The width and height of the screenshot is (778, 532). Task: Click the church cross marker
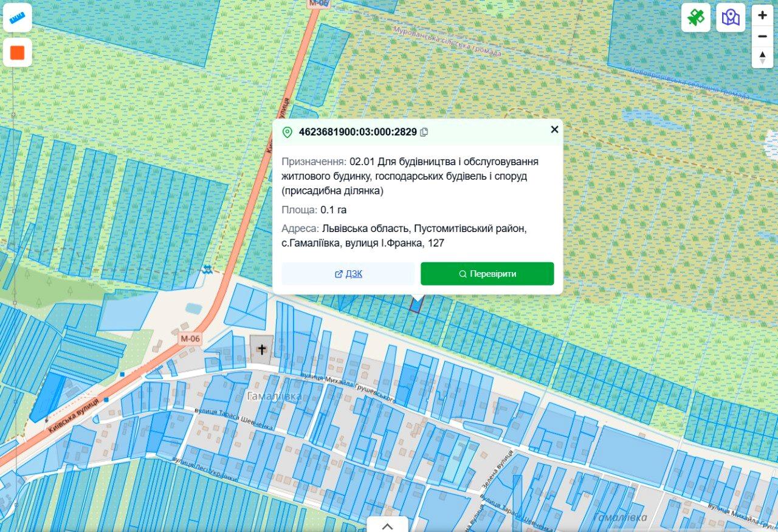(x=262, y=350)
